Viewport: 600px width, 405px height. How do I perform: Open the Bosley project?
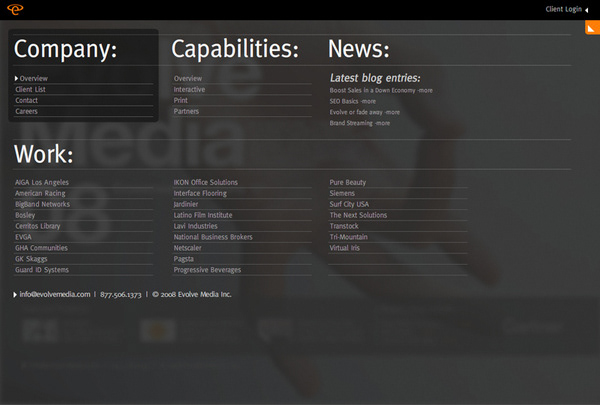pos(25,215)
